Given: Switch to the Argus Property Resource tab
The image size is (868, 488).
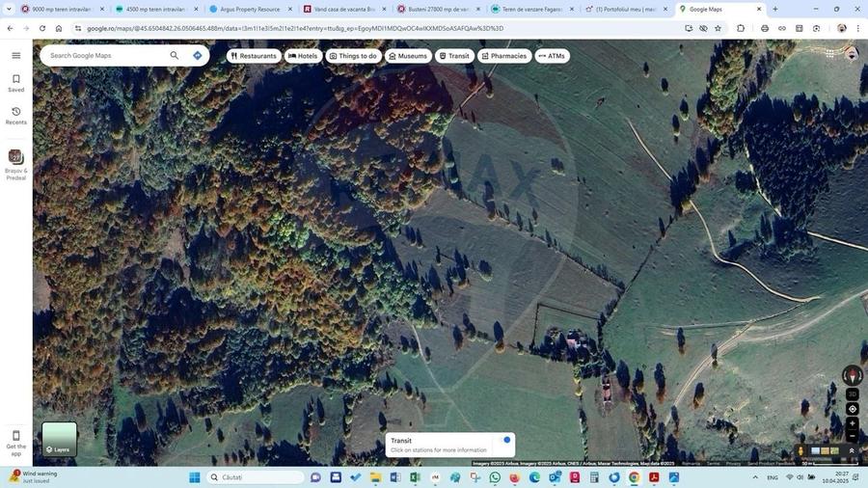Looking at the screenshot, I should click(249, 9).
